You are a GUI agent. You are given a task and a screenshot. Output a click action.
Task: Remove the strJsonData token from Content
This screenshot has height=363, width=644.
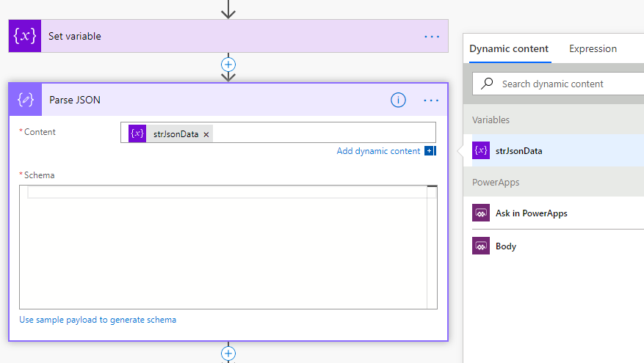pyautogui.click(x=206, y=134)
